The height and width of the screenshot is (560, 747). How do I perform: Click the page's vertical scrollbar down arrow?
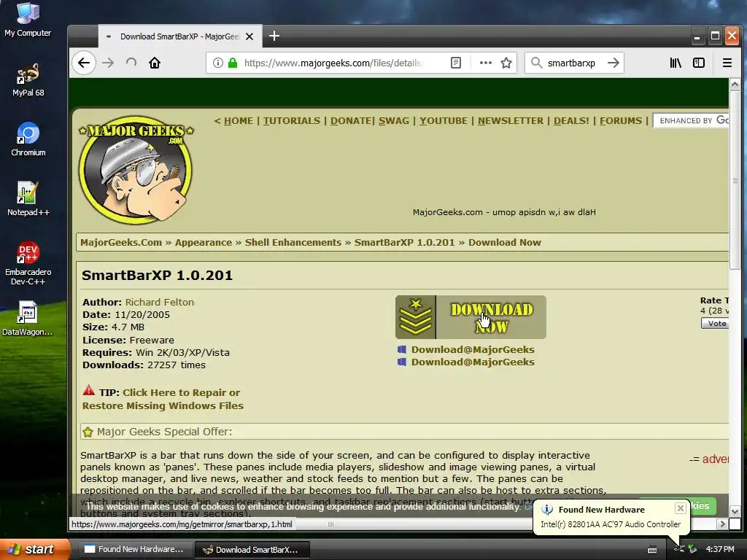pos(735,512)
